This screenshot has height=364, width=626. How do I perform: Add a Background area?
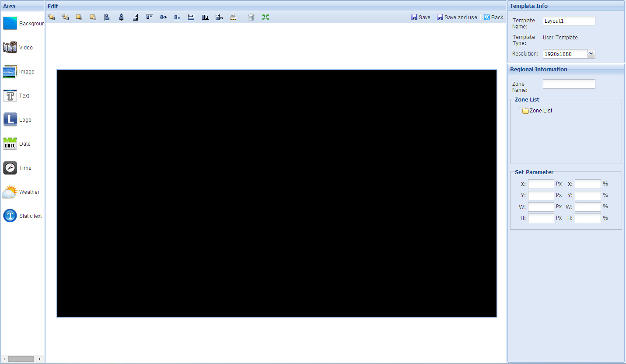coord(23,24)
